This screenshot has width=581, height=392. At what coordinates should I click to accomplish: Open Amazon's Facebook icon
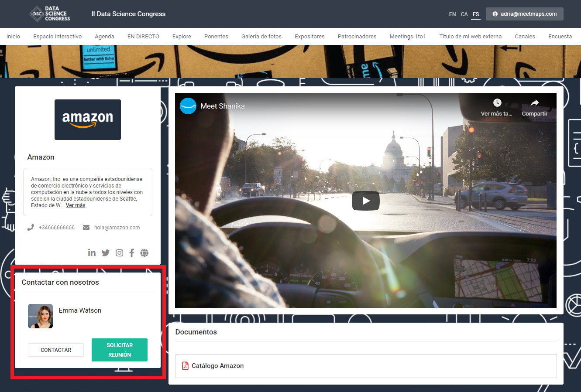click(131, 253)
